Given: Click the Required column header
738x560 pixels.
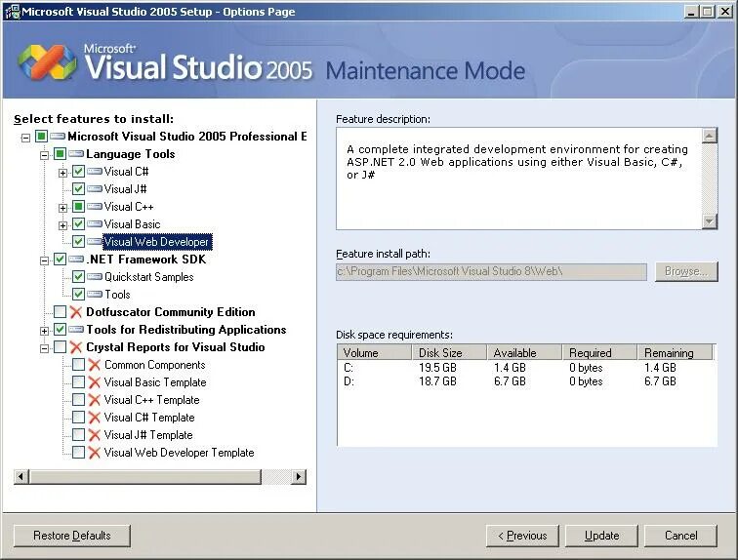Looking at the screenshot, I should coord(599,352).
